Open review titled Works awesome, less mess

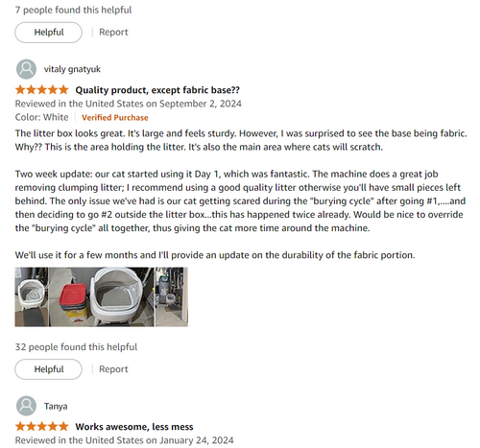click(x=134, y=427)
